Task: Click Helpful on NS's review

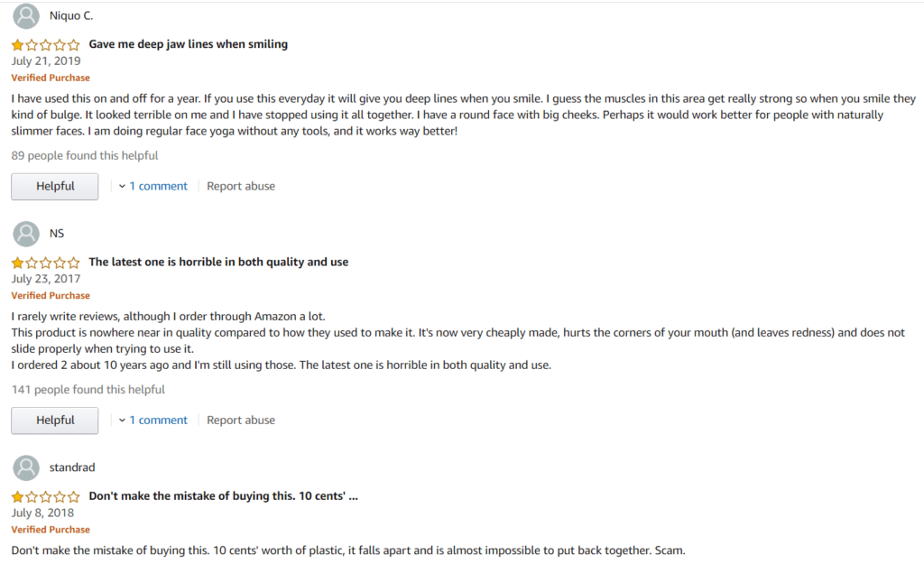Action: click(54, 420)
